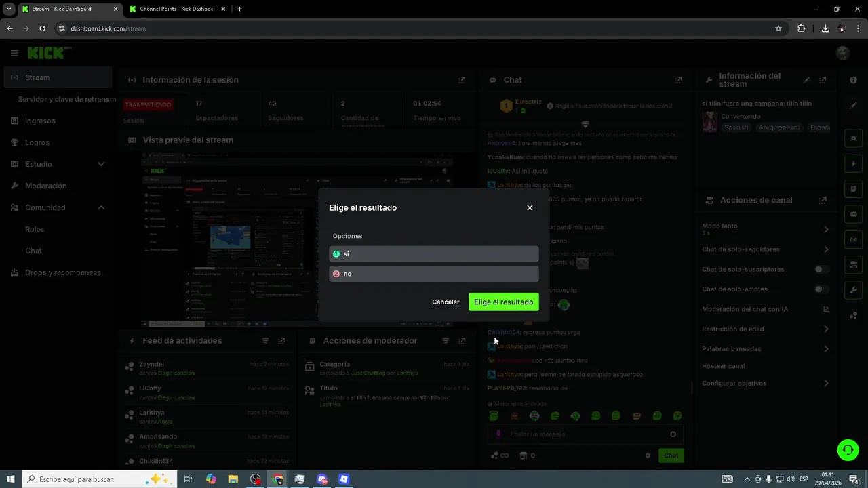Open Servidor y clave de retransmisión
868x488 pixels.
pos(67,99)
